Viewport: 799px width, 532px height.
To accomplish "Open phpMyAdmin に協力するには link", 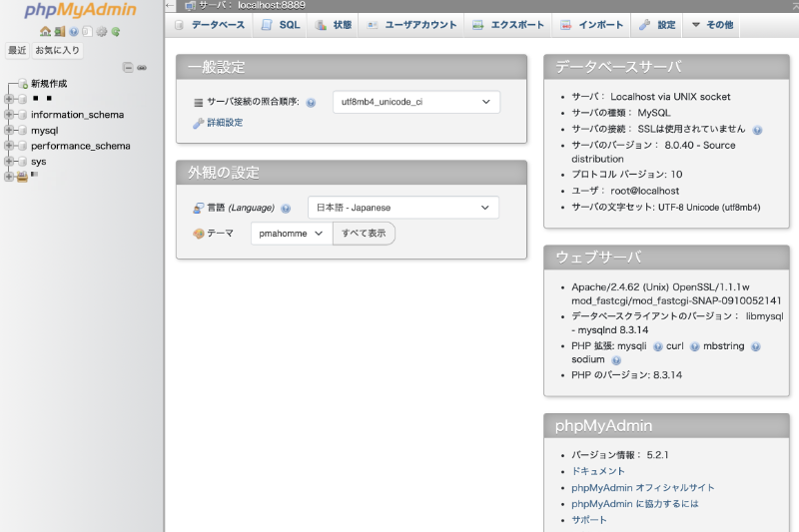I will coord(635,503).
